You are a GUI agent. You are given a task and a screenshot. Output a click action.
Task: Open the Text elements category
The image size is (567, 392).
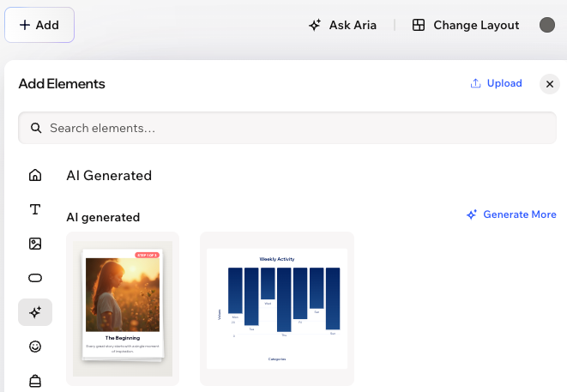point(35,209)
